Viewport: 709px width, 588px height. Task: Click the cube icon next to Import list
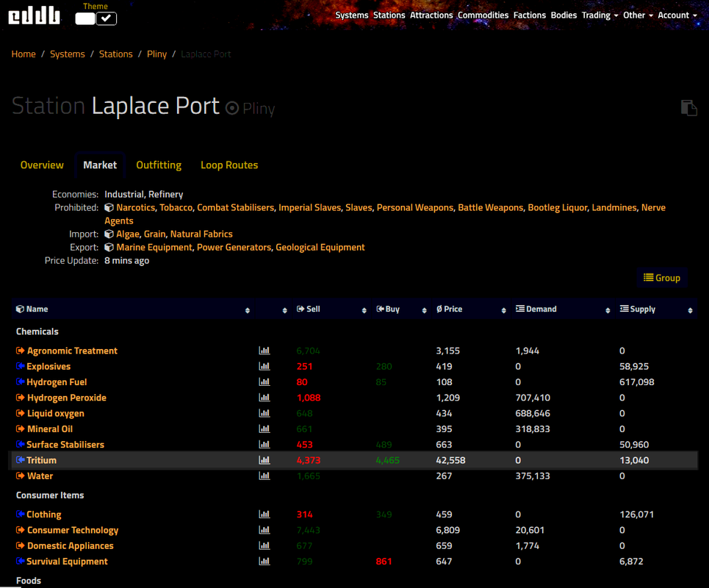(109, 234)
